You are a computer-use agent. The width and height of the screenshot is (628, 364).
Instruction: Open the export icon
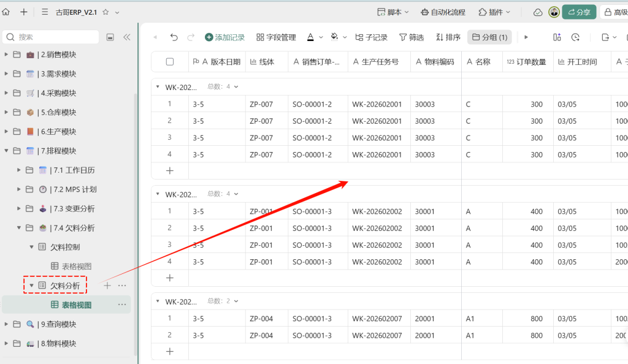605,37
